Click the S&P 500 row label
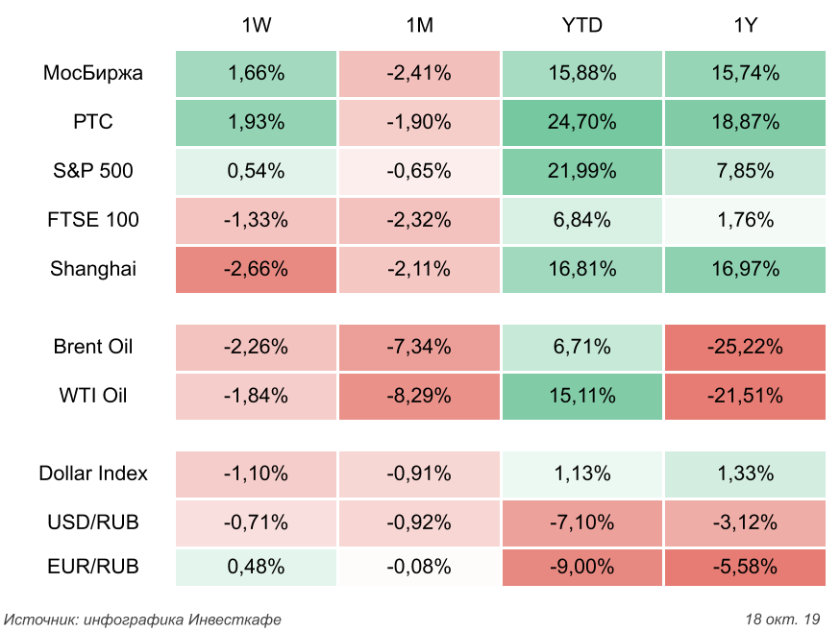The width and height of the screenshot is (840, 632). tap(93, 171)
